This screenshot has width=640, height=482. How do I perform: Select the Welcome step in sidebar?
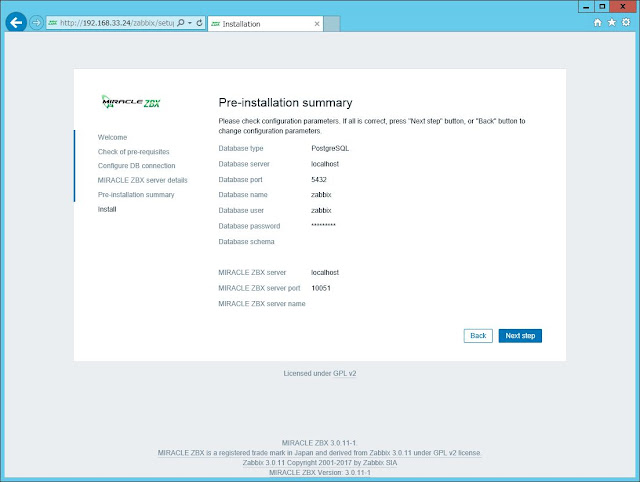point(112,138)
